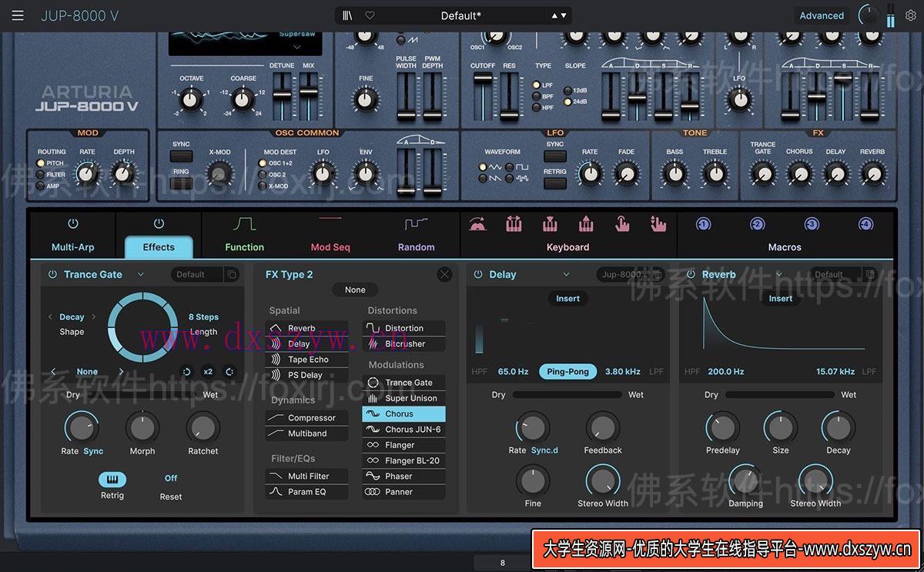The height and width of the screenshot is (572, 924).
Task: Click the Delay Dry/Wet slider
Action: pos(567,395)
